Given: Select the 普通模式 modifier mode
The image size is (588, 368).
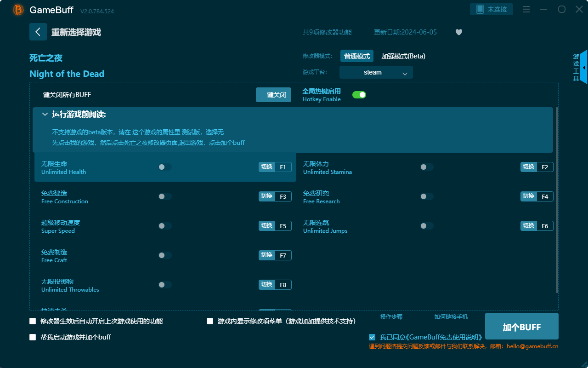Looking at the screenshot, I should point(357,56).
